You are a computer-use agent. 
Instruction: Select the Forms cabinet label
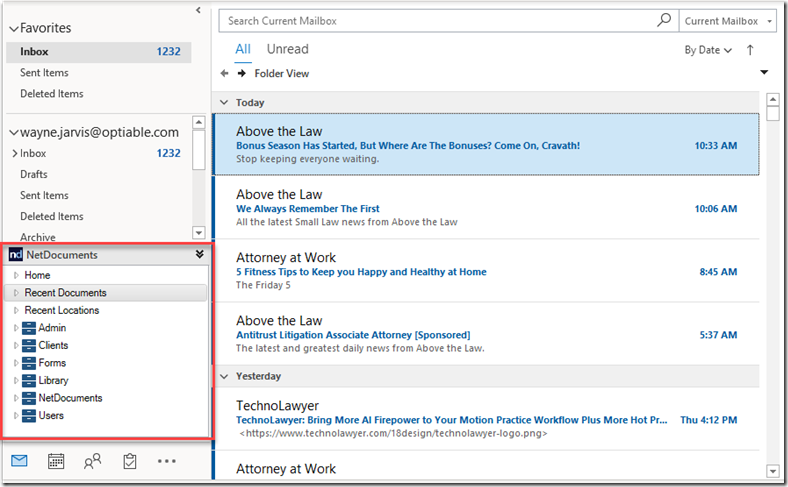(52, 363)
